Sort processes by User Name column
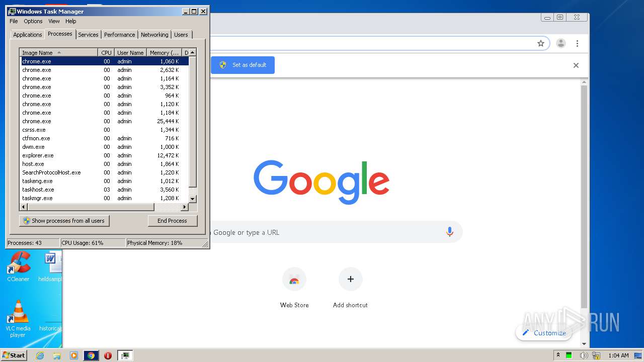This screenshot has width=644, height=362. click(x=130, y=52)
